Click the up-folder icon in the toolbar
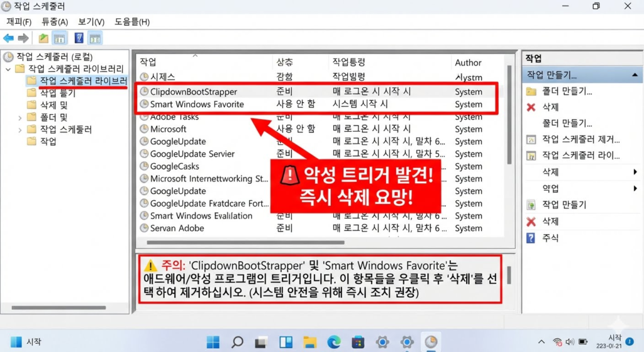 point(43,38)
